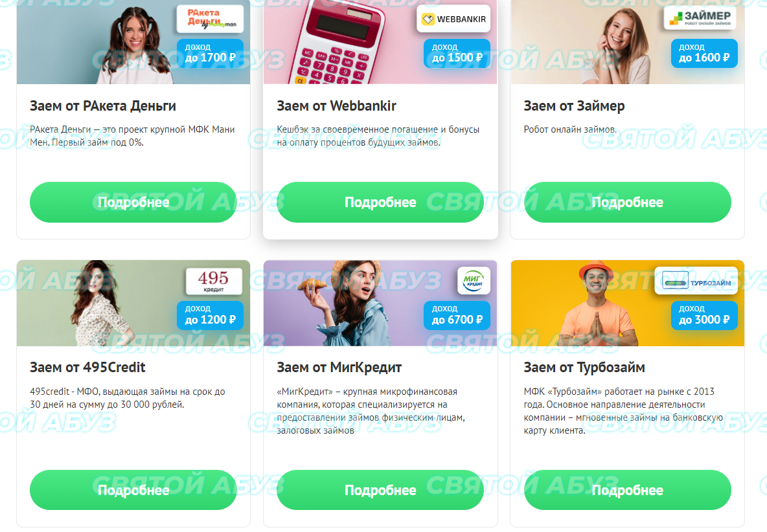Open Подробнее for МигКредит loan
Image resolution: width=767 pixels, height=532 pixels.
pos(380,490)
